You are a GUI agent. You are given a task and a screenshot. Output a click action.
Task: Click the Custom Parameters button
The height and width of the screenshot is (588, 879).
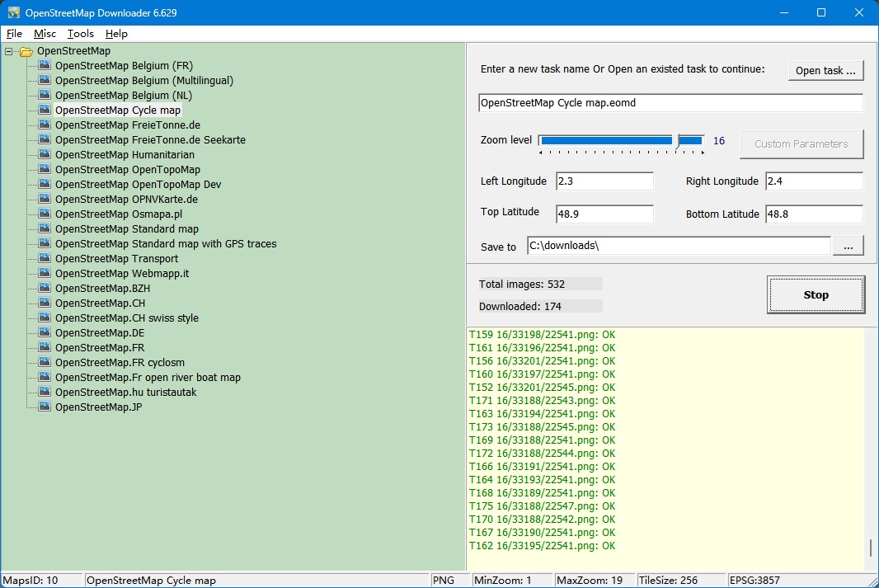coord(801,144)
